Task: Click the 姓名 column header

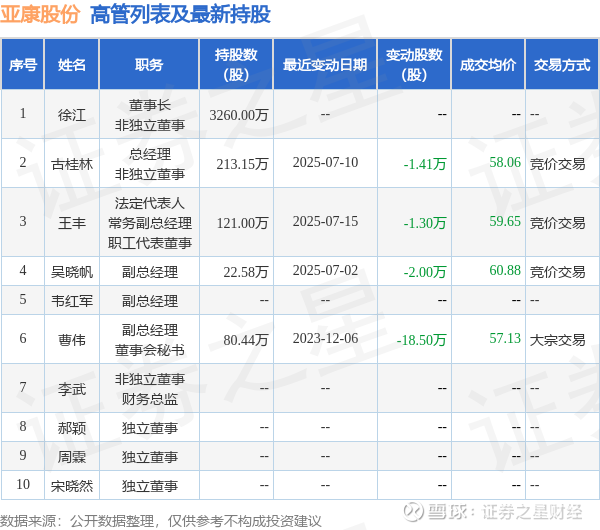Action: 72,65
